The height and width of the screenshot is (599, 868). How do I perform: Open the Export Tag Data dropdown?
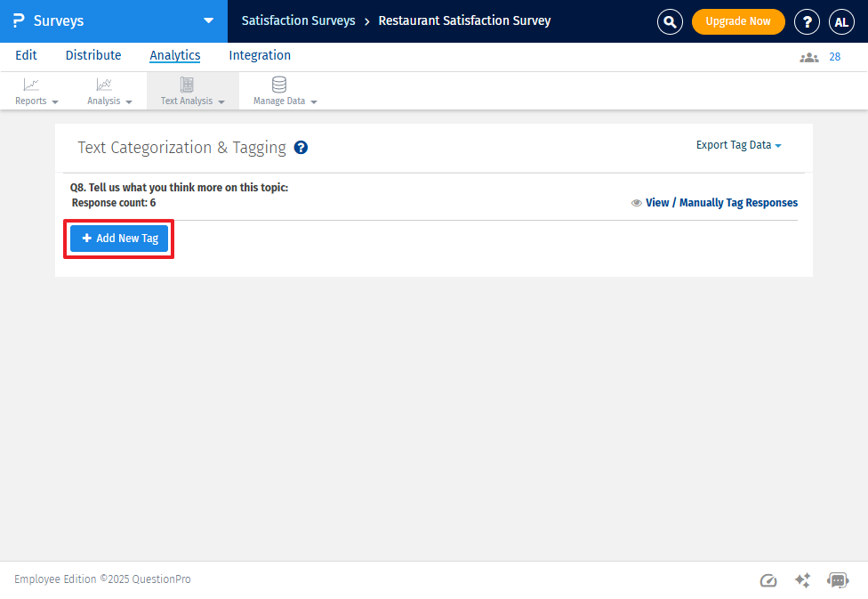tap(738, 145)
